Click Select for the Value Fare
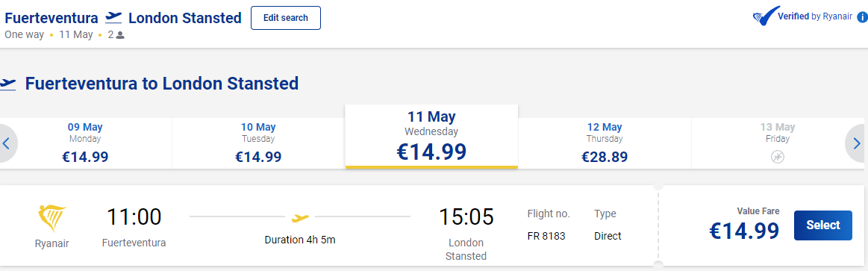The width and height of the screenshot is (868, 271). (823, 225)
